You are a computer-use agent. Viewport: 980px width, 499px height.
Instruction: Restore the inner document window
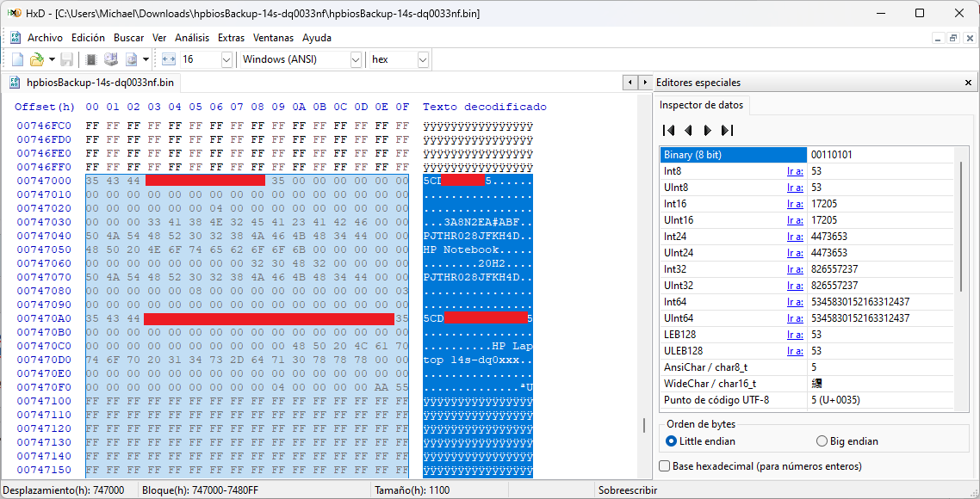pyautogui.click(x=953, y=38)
